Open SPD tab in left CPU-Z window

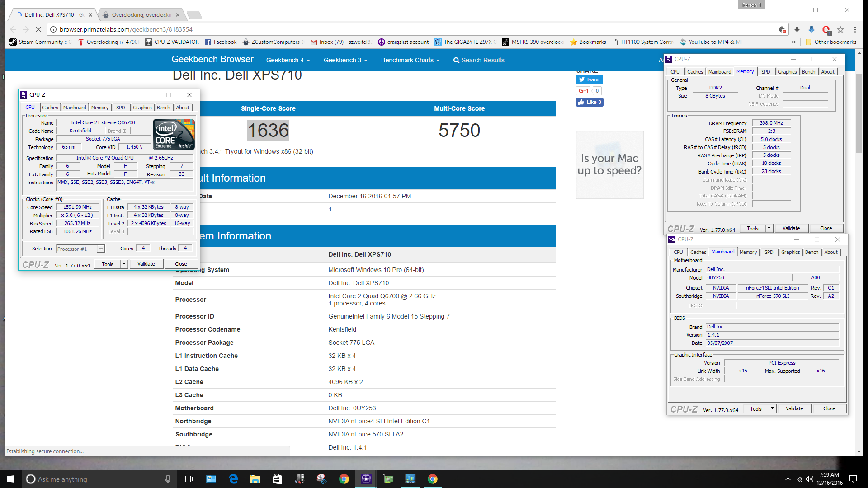[120, 108]
